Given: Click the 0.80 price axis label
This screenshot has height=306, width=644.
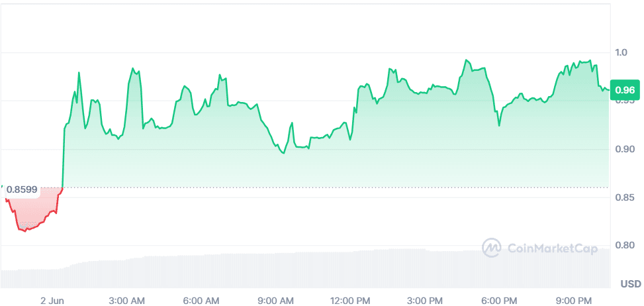Looking at the screenshot, I should (625, 246).
